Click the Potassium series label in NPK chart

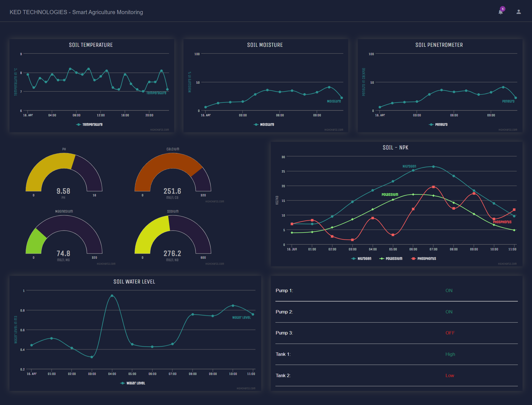(x=390, y=195)
